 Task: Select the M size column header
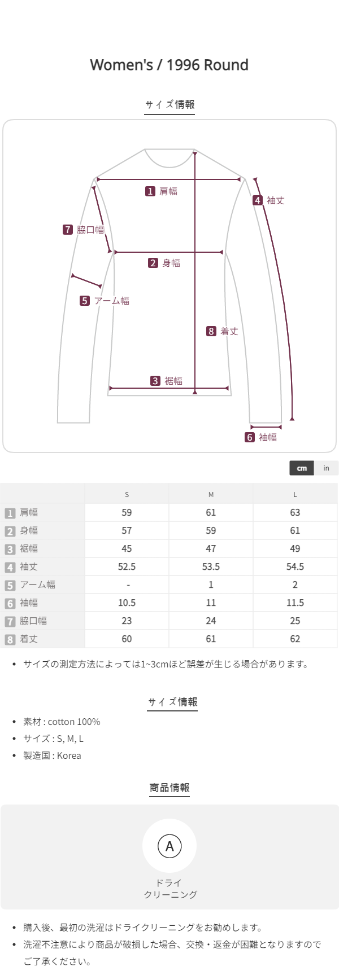[211, 494]
